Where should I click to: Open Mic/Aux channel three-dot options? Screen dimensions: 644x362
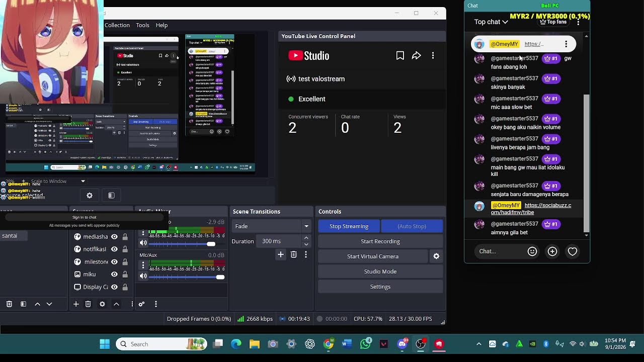click(x=143, y=265)
